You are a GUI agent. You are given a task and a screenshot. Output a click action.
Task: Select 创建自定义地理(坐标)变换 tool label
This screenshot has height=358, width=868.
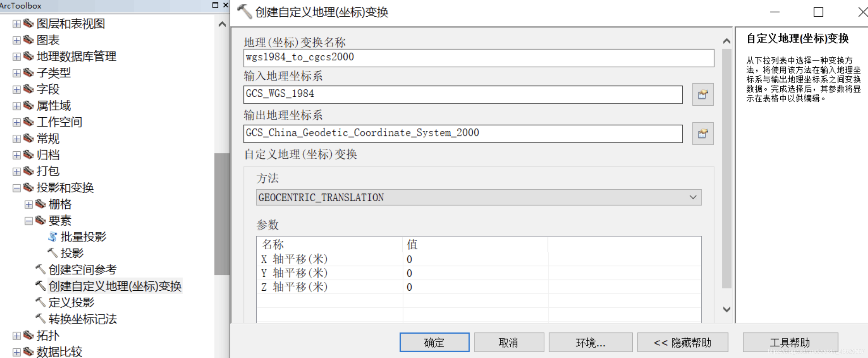(115, 286)
